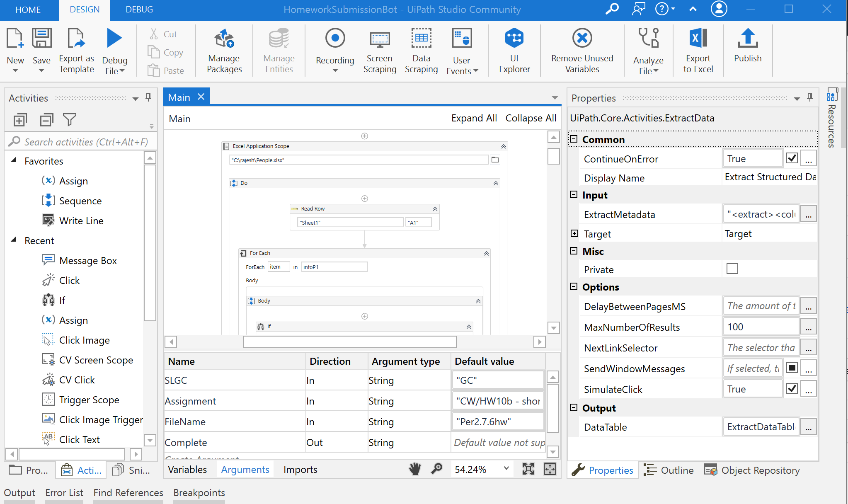Open the search magnifier in title bar
This screenshot has width=848, height=504.
coord(612,9)
